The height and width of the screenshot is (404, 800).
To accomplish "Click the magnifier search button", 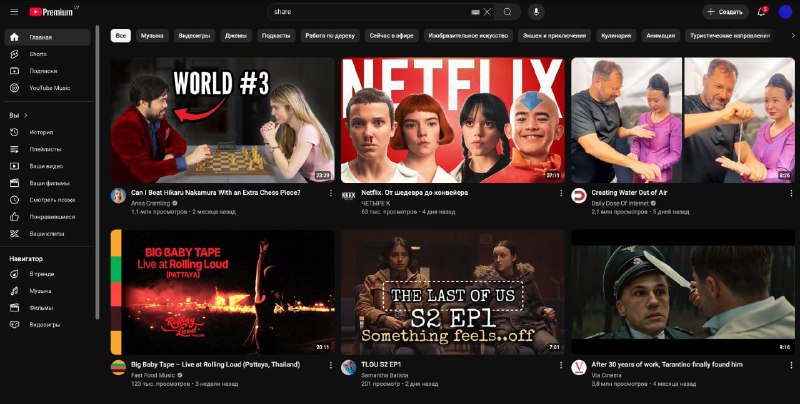I will 507,12.
